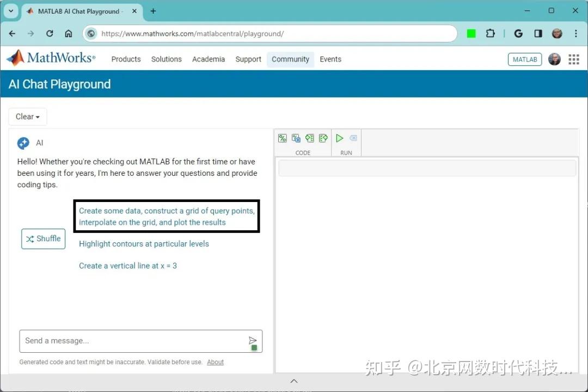Open Chrome's three-dot options menu

[x=576, y=33]
